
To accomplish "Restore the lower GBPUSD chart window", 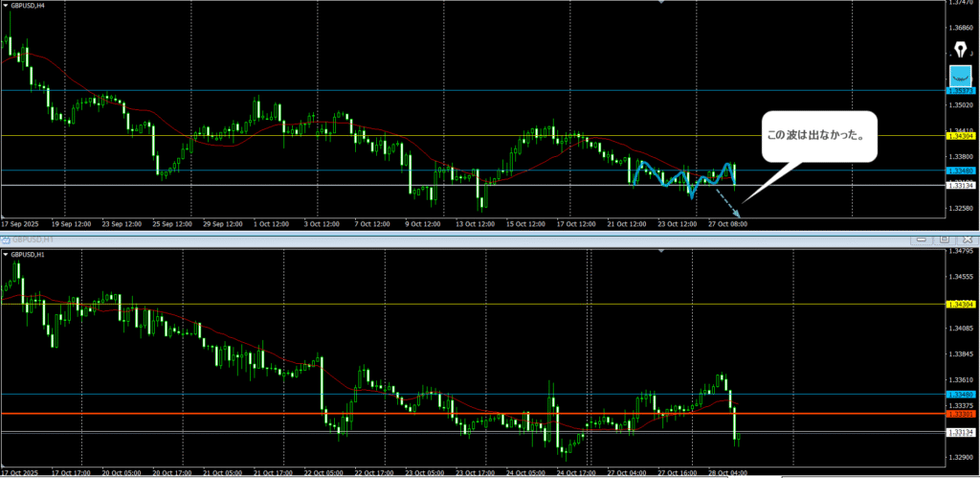I will point(944,239).
